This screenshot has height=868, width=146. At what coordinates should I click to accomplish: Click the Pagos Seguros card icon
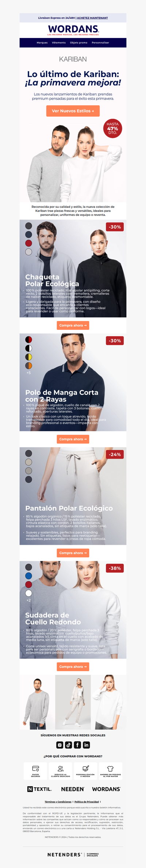[35, 768]
